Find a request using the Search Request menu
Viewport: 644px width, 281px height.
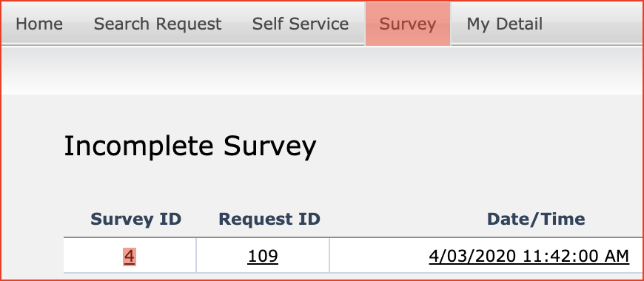pyautogui.click(x=158, y=24)
